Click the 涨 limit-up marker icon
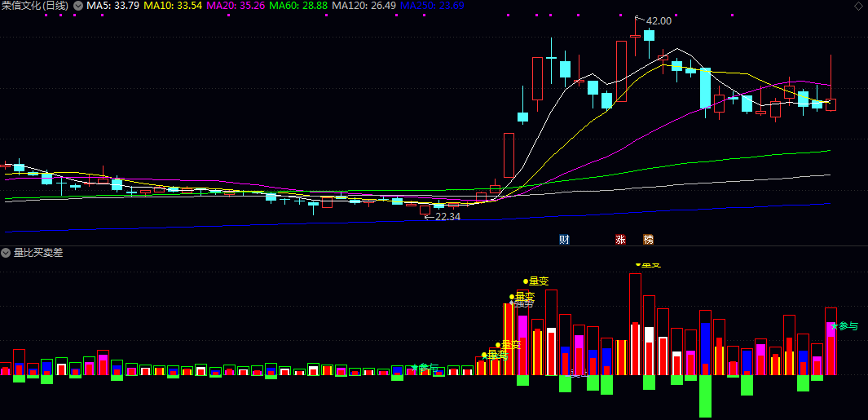Image resolution: width=868 pixels, height=420 pixels. click(x=620, y=240)
